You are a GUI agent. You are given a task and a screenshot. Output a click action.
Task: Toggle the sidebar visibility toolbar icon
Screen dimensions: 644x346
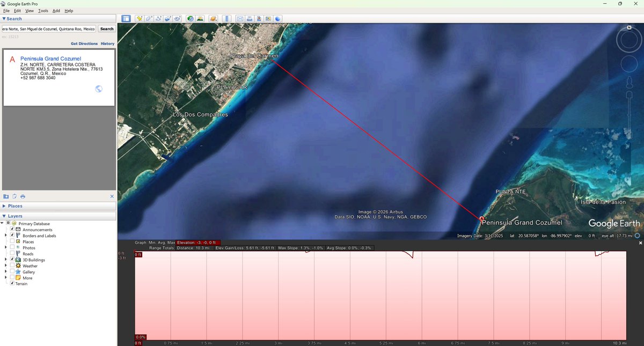click(x=126, y=18)
